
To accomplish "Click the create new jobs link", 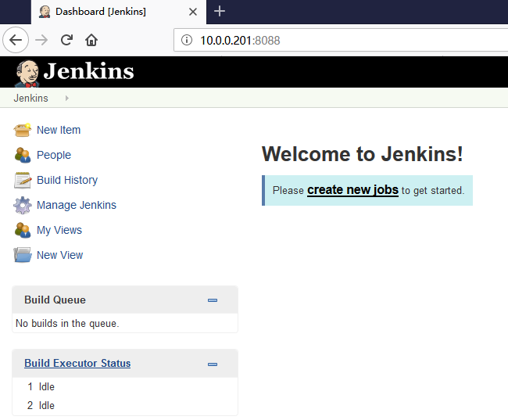I will (x=352, y=190).
